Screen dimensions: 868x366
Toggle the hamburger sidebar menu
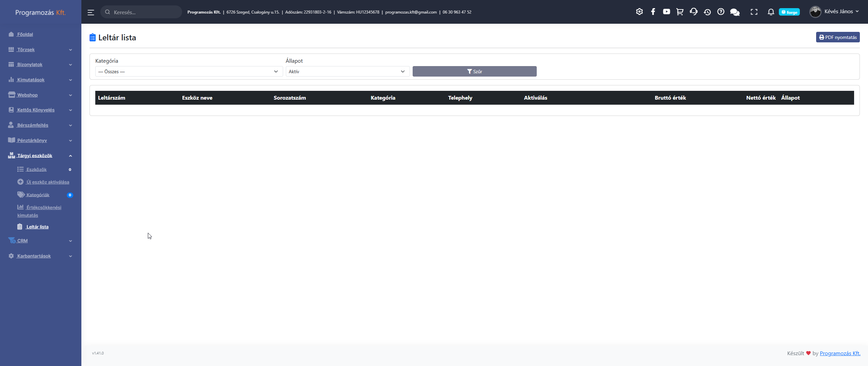pos(91,12)
